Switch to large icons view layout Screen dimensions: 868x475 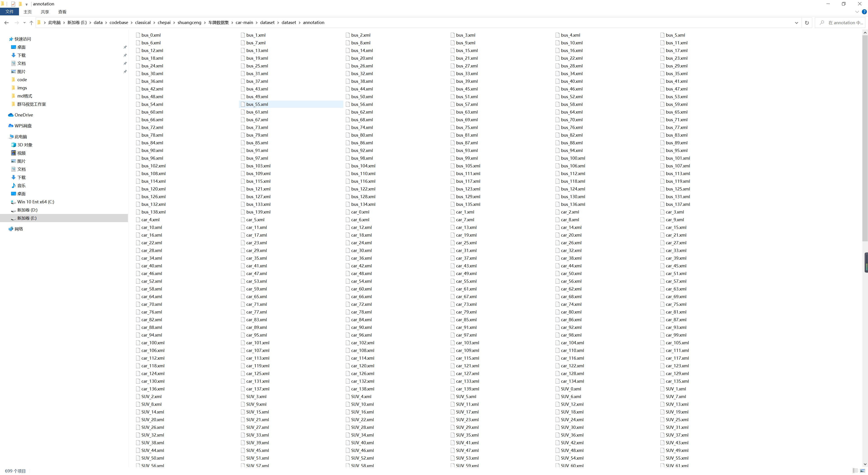[862, 471]
